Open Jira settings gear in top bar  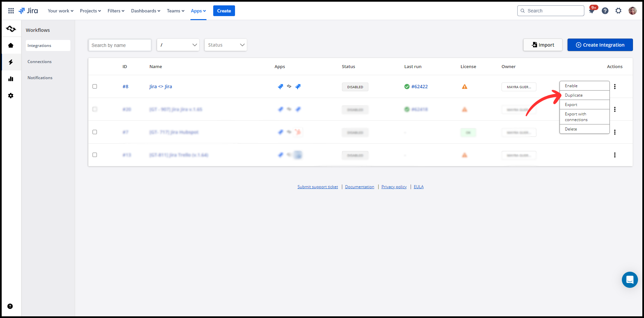point(619,11)
